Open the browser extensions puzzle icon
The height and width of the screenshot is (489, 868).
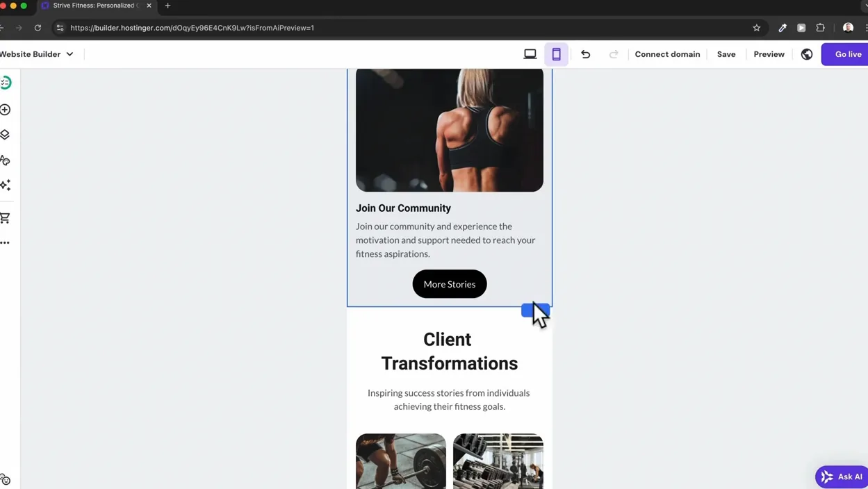click(x=821, y=28)
